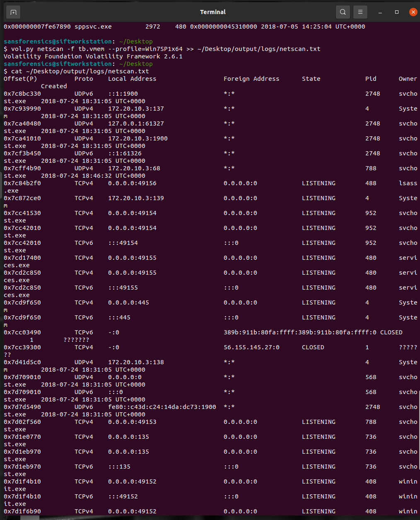The width and height of the screenshot is (420, 520).
Task: Click offset 0x7d41d5c0
Action: click(x=22, y=362)
